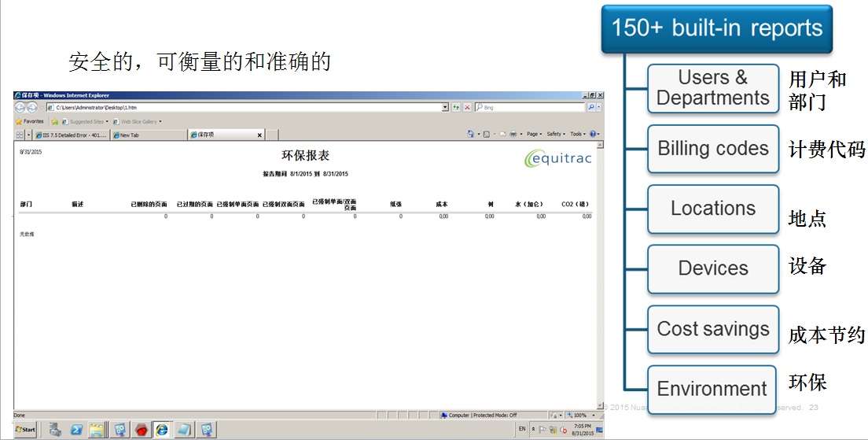Open the Tools menu
Screen dimensions: 868x440
tap(578, 134)
